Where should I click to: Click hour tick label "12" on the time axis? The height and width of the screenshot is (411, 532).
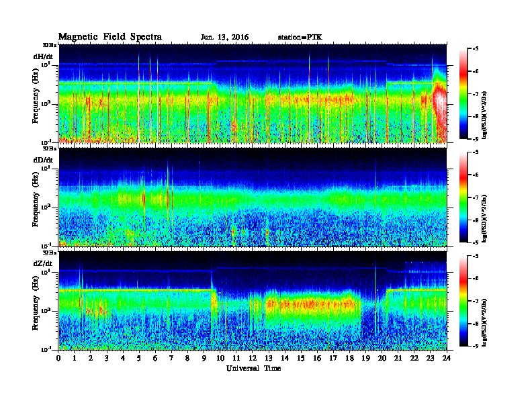(252, 358)
